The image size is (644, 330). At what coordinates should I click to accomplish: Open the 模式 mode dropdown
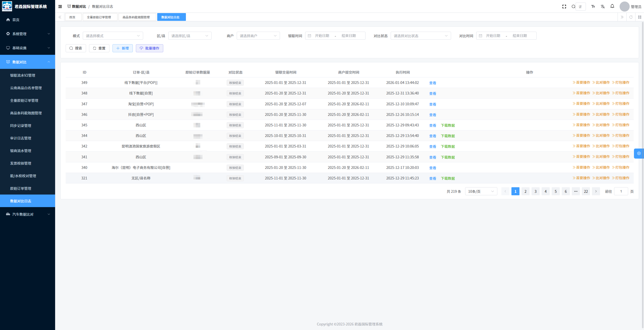(113, 36)
